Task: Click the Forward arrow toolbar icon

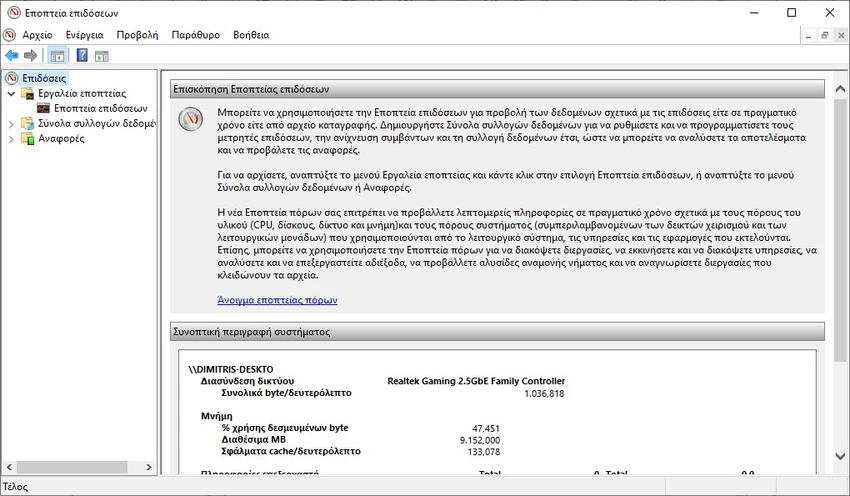Action: 31,55
